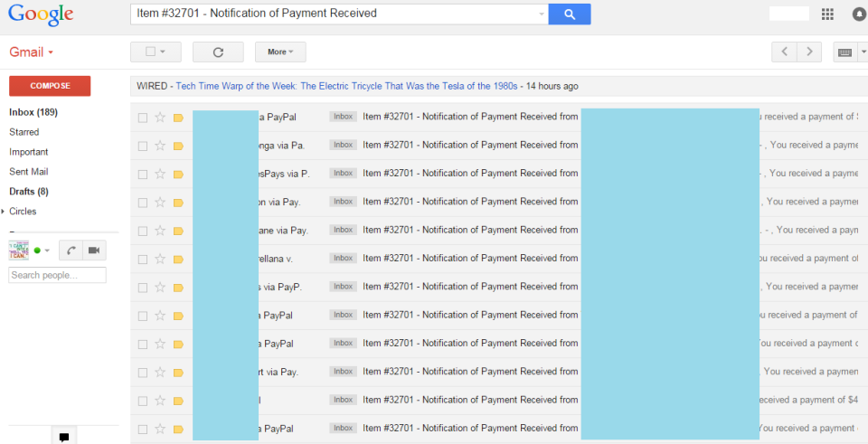The width and height of the screenshot is (868, 444).
Task: Open the arrow beside the select-all checkbox
Action: pos(163,52)
